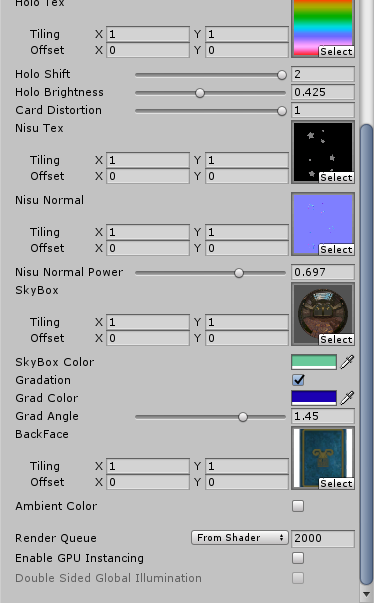Click SkyBox Tiling X field
This screenshot has width=374, height=603.
(x=148, y=322)
